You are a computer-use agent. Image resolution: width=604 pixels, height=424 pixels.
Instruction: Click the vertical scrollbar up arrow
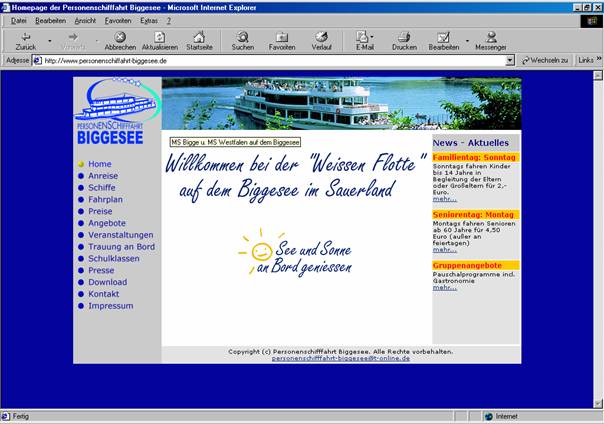pos(598,75)
